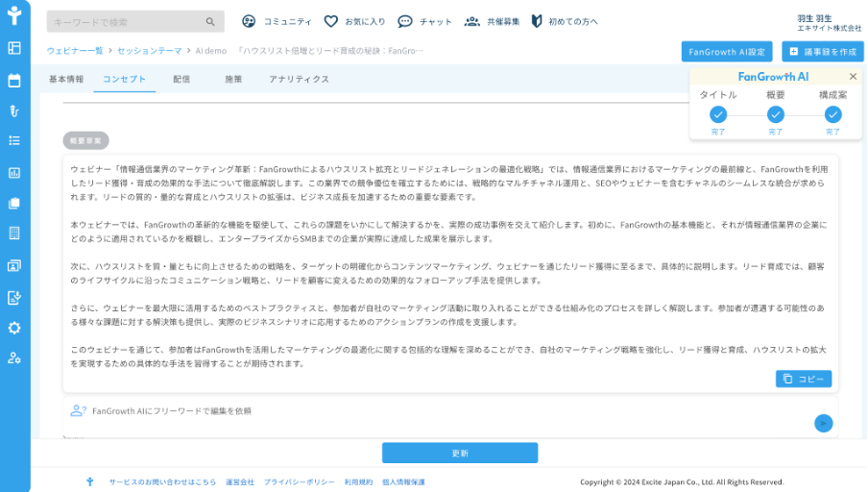Viewport: 868px width, 492px height.
Task: Open the survey edit icon in the sidebar
Action: pos(14,298)
